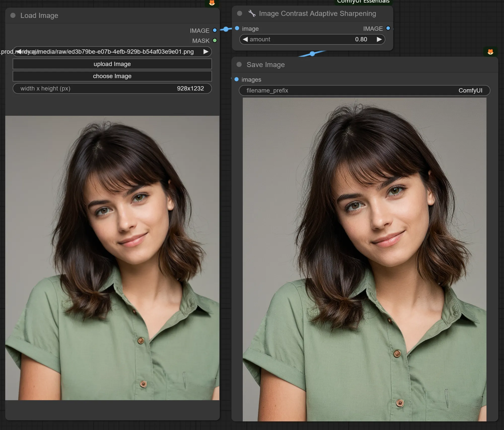Select next image file with right arrow
This screenshot has width=504, height=430.
pos(206,52)
